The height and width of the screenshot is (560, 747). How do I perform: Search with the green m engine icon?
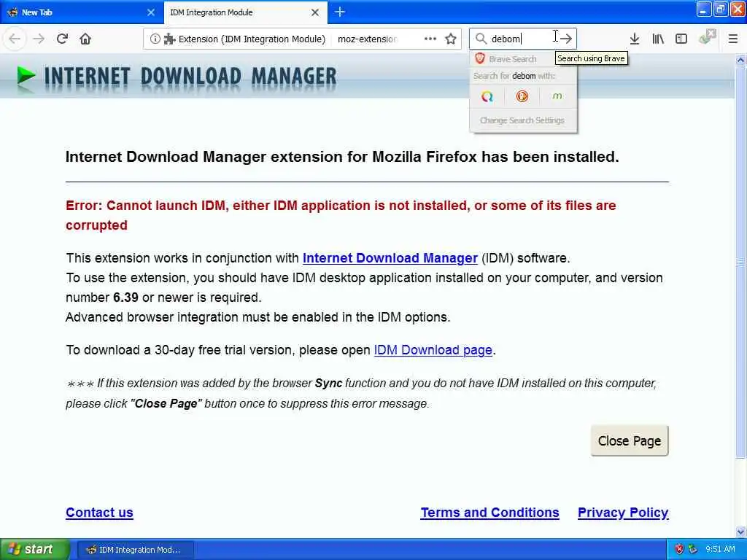pyautogui.click(x=557, y=97)
